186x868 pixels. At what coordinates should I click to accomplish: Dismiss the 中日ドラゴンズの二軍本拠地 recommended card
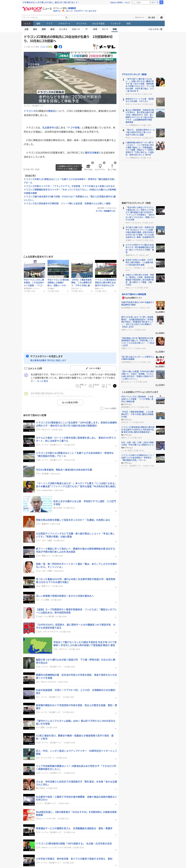pos(44,291)
